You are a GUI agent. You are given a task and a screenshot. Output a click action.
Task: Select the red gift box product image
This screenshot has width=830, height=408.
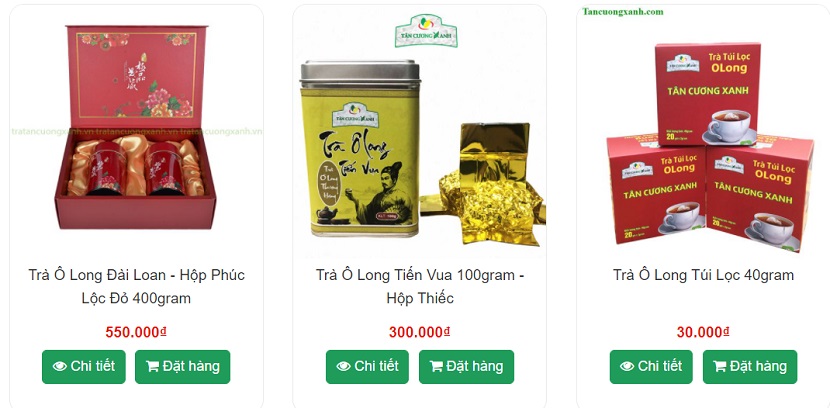pyautogui.click(x=136, y=127)
